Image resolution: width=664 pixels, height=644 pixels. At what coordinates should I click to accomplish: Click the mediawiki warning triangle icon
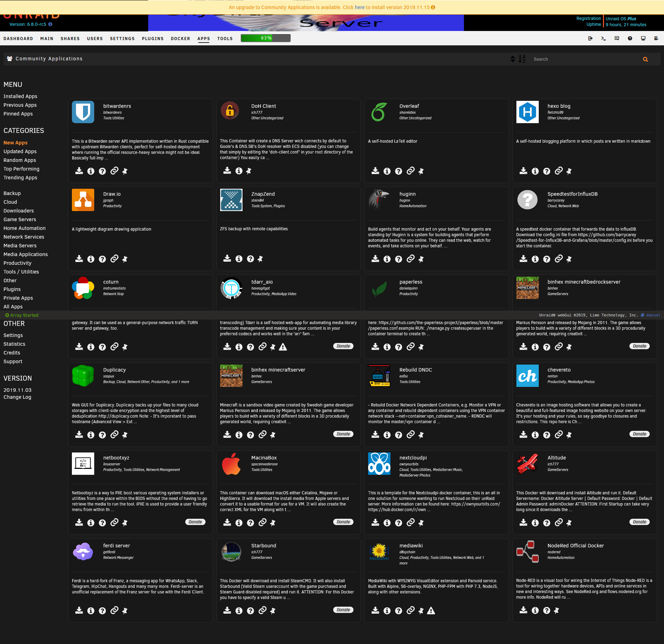pos(431,611)
